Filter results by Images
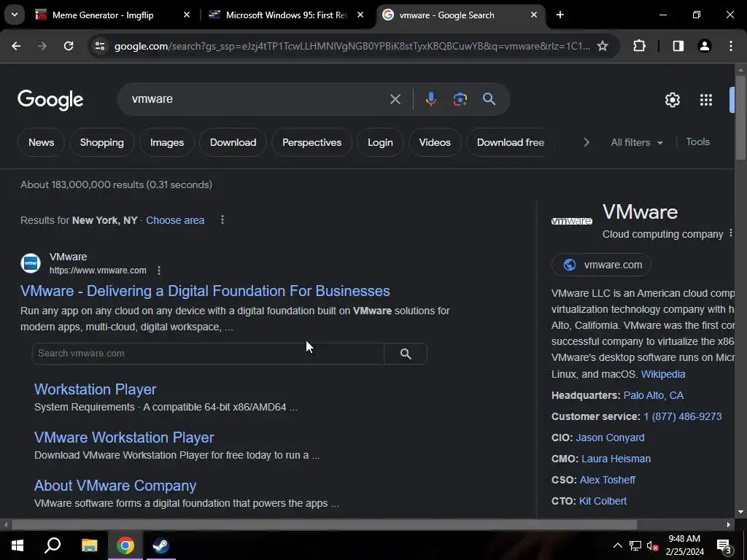 (167, 142)
